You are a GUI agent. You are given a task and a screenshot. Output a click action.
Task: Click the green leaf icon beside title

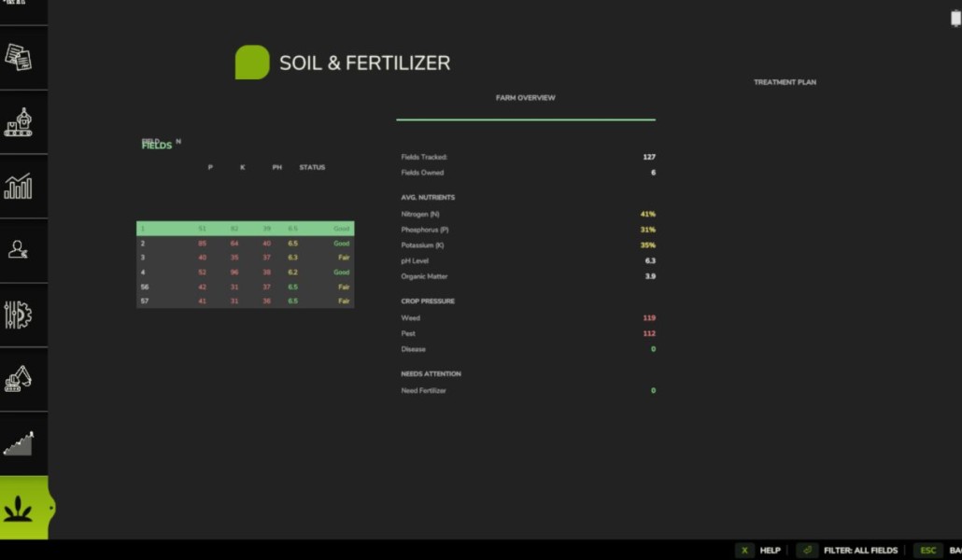[x=252, y=62]
